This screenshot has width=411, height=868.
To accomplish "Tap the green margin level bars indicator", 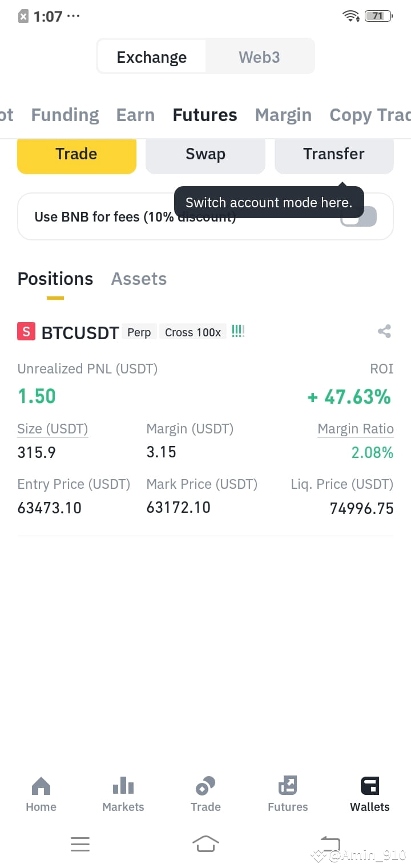I will point(238,331).
